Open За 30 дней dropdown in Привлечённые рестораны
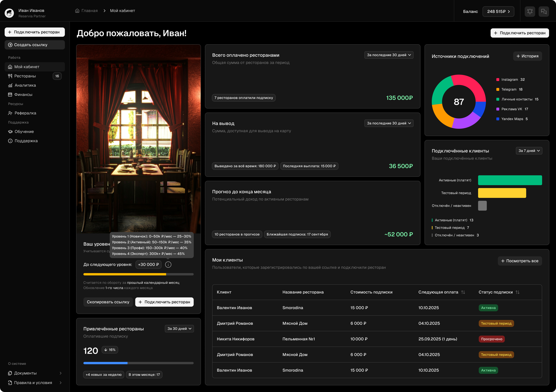This screenshot has width=556, height=392. click(x=179, y=329)
